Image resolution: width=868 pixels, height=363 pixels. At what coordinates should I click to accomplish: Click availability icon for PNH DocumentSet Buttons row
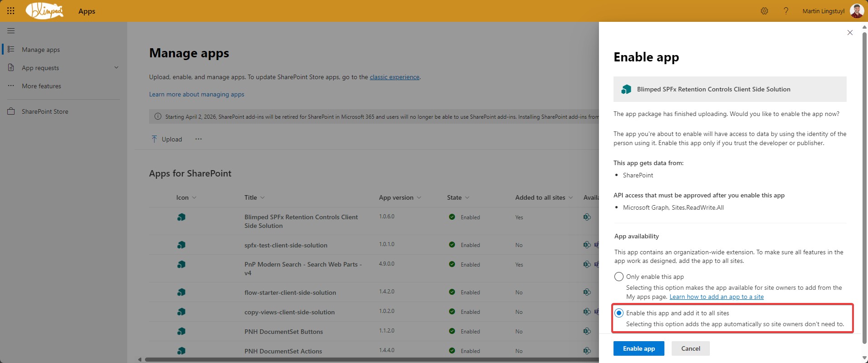click(x=587, y=332)
